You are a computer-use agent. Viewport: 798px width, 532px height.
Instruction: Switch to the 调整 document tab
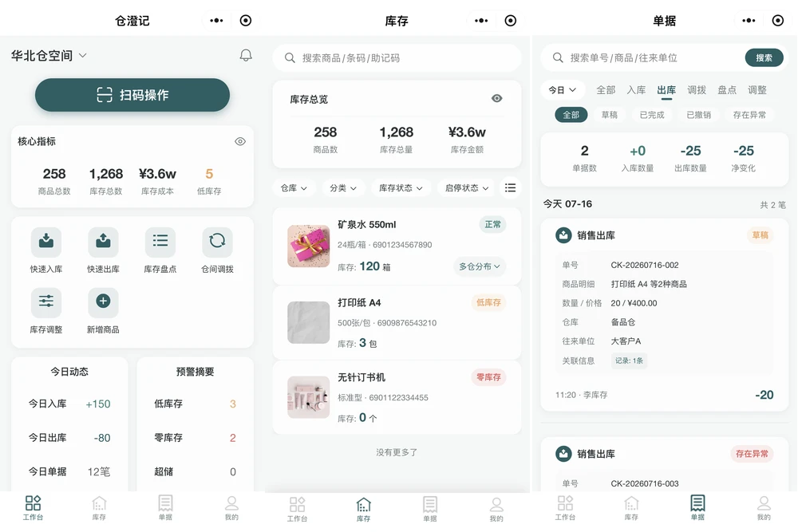(x=757, y=90)
